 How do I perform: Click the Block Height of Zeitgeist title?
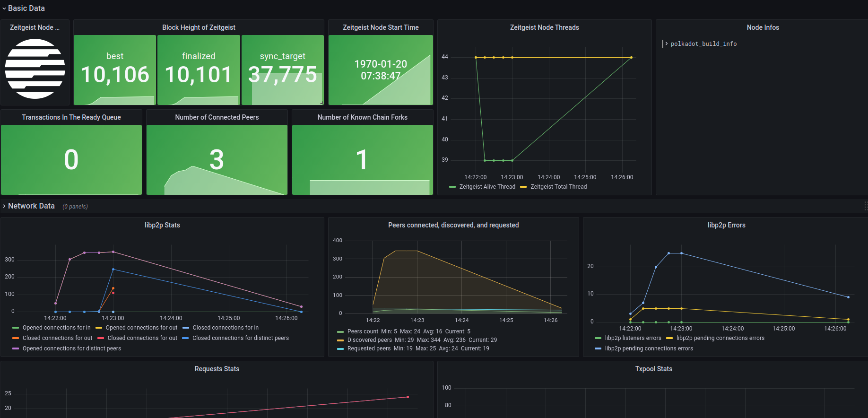199,27
